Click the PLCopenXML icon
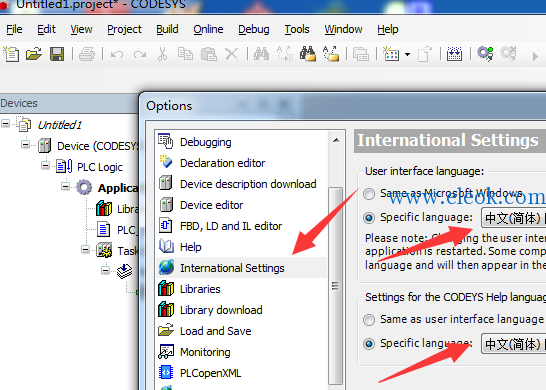The width and height of the screenshot is (546, 390). [166, 373]
